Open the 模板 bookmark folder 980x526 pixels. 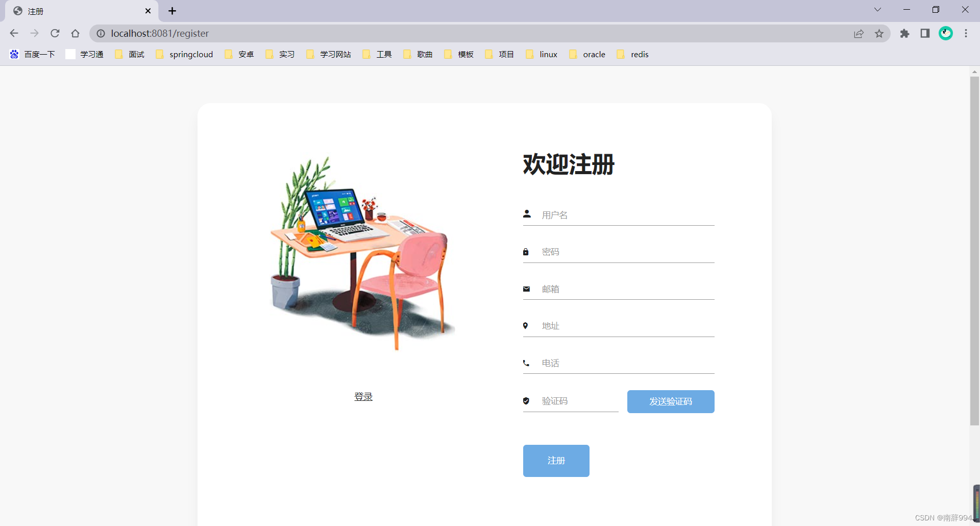(x=458, y=54)
